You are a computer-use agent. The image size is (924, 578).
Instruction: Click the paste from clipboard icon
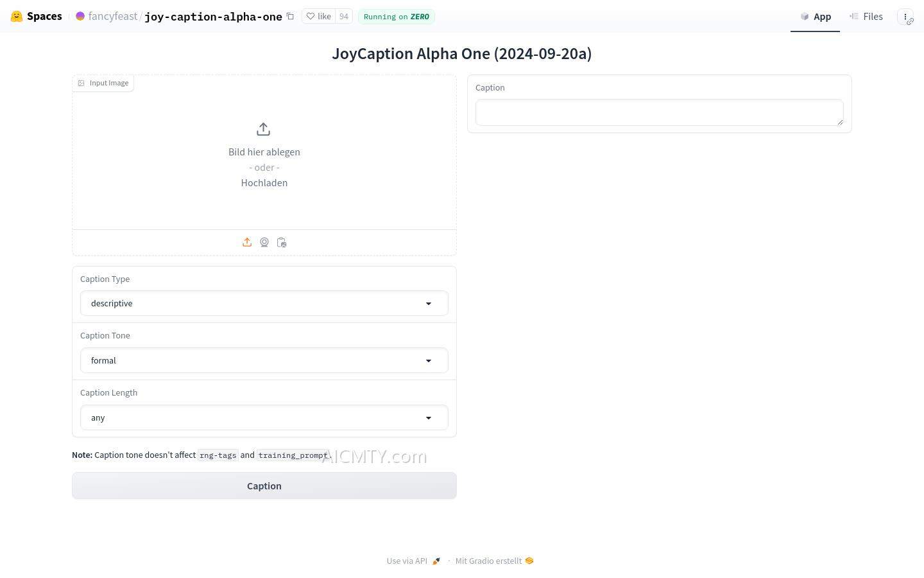pos(282,242)
